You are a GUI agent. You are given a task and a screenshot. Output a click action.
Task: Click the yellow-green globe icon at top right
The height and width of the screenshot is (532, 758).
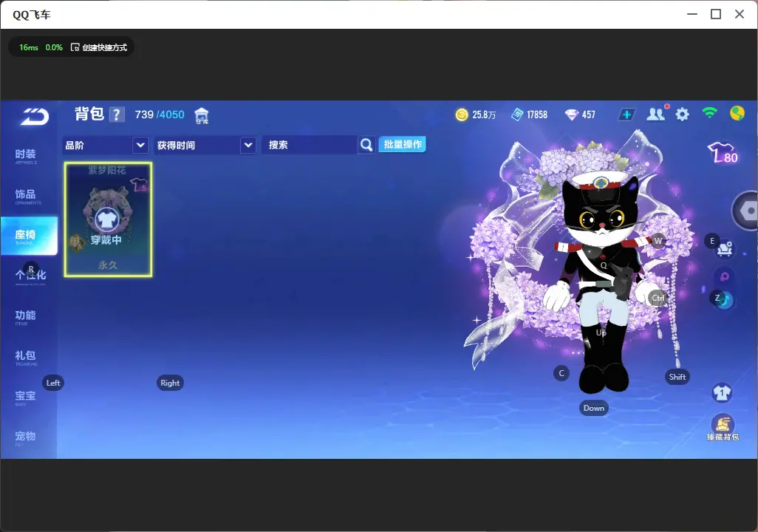click(737, 113)
